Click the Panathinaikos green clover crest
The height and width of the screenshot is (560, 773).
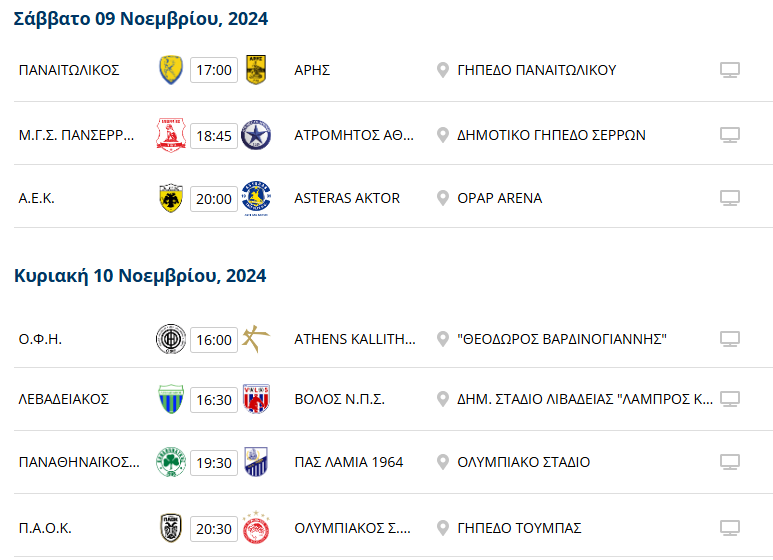tap(171, 463)
